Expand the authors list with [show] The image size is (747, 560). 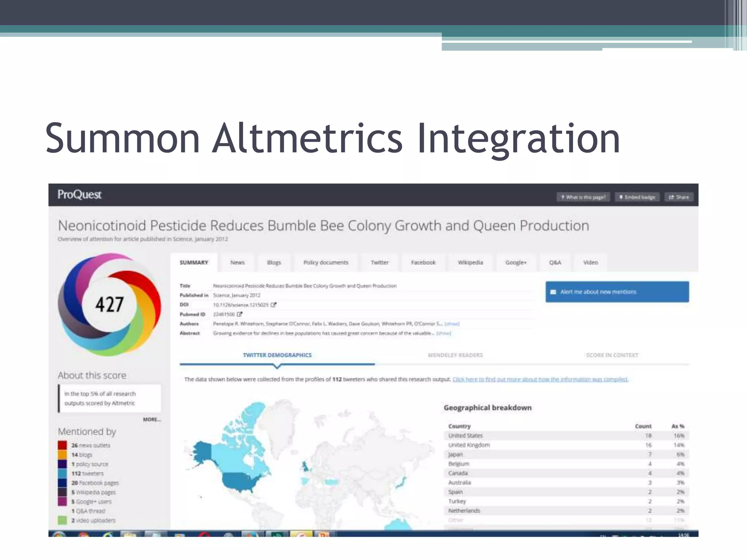click(452, 324)
